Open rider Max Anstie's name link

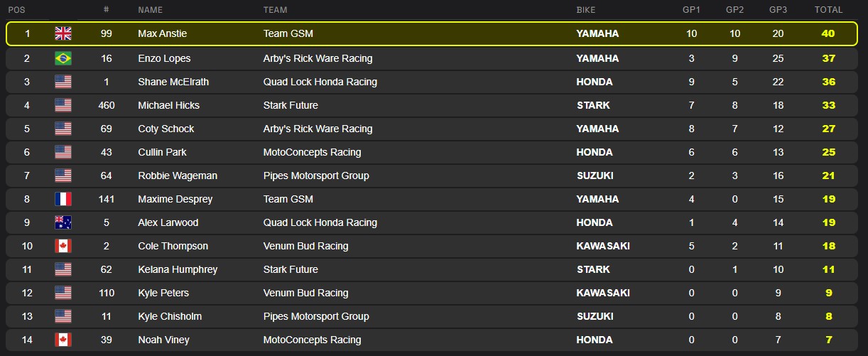163,34
